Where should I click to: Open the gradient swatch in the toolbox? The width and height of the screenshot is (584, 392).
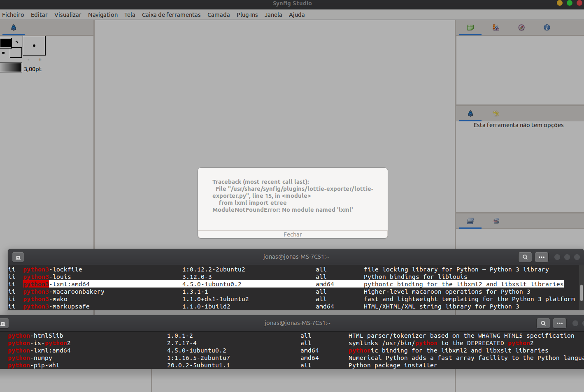(11, 67)
